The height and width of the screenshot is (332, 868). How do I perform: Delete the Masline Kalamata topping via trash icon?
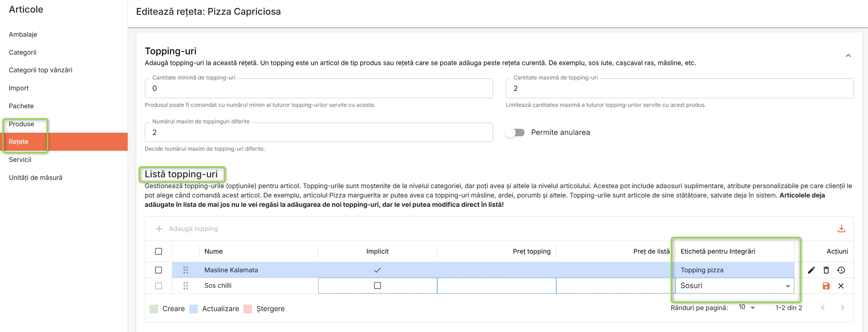[826, 270]
